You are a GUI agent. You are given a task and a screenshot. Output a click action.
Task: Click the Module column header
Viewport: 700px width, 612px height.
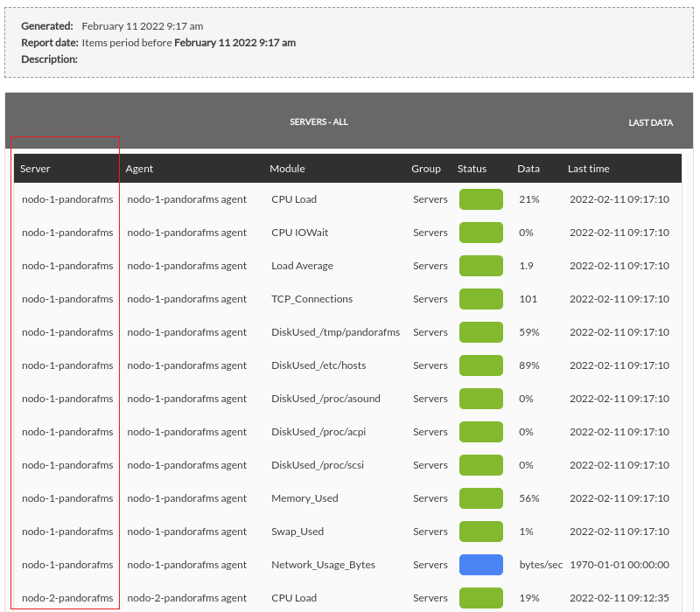[287, 169]
